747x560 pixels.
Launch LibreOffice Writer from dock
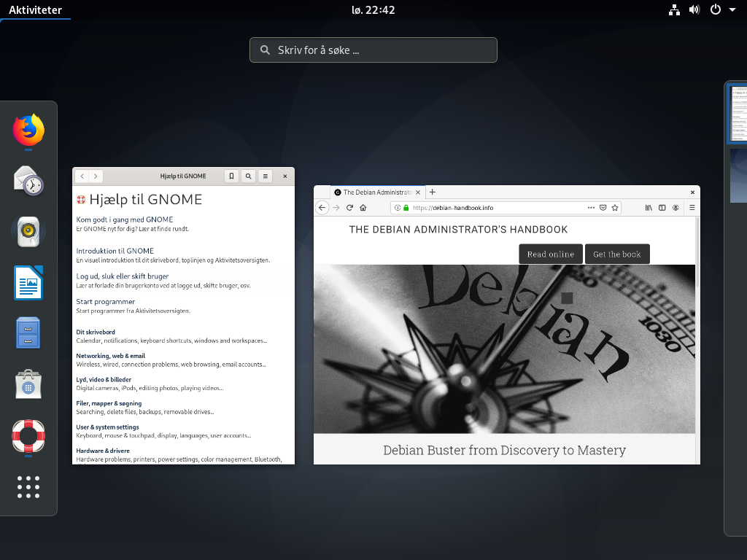[x=28, y=282]
